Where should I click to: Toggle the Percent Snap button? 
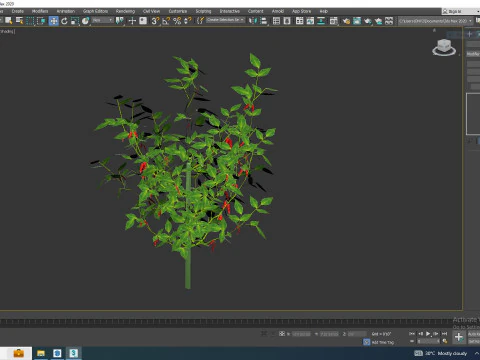[177, 21]
